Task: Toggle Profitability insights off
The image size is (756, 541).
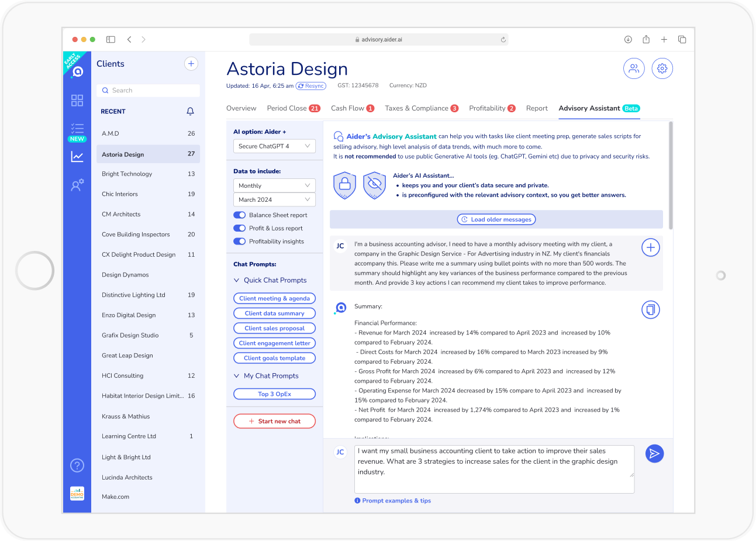Action: coord(239,241)
